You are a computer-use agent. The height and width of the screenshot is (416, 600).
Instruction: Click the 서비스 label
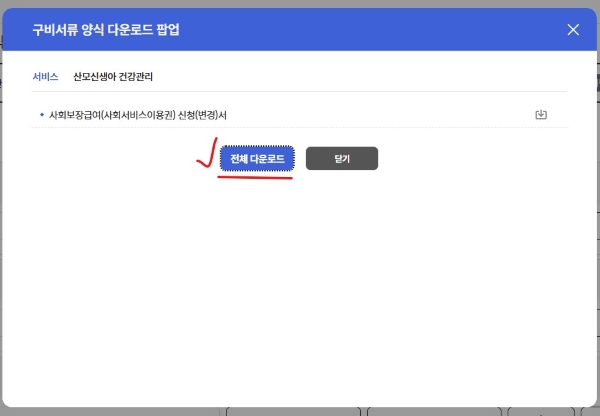pos(46,77)
